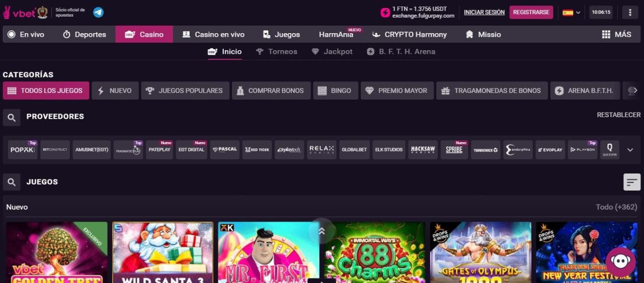
Task: Go to Deportes section
Action: 85,34
